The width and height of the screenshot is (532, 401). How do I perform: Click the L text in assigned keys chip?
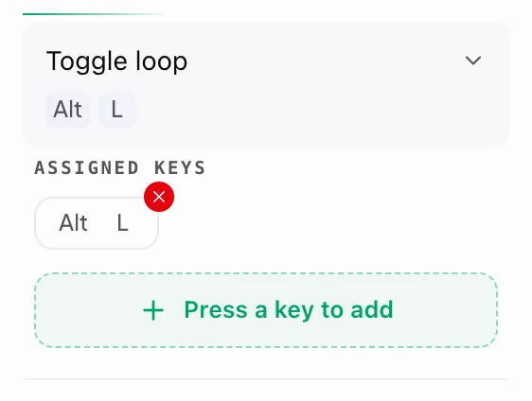(x=122, y=223)
